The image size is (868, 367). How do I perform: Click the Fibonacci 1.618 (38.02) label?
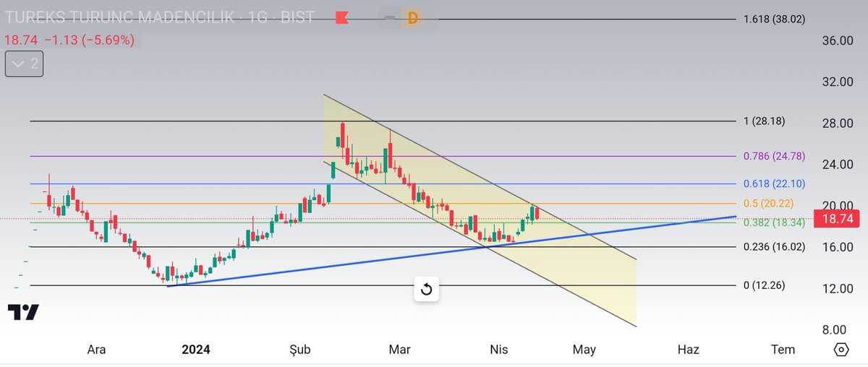point(774,20)
